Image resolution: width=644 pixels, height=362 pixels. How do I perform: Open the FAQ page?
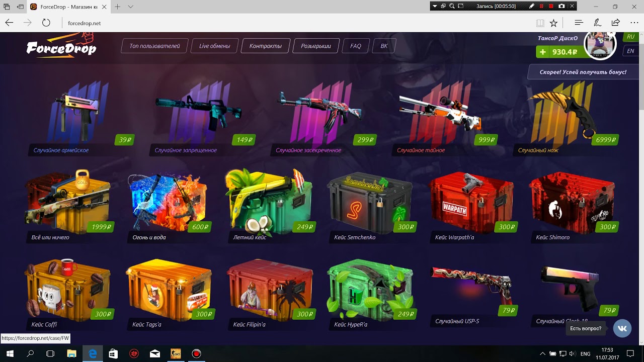[356, 46]
